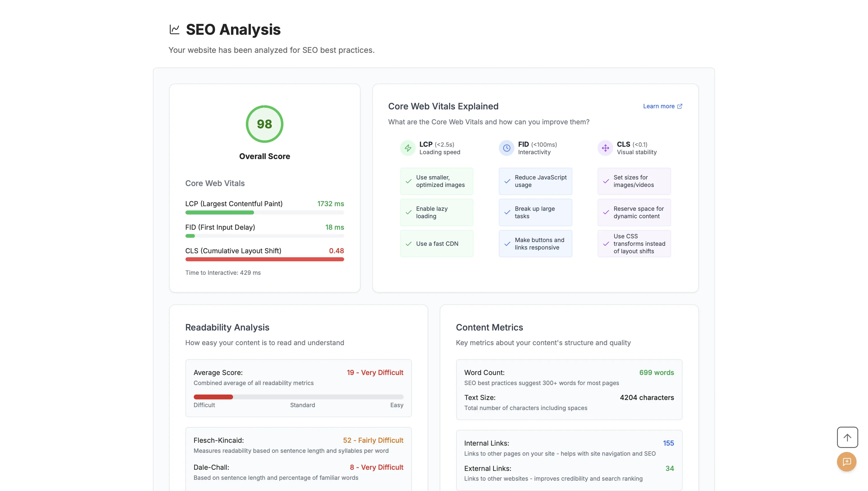868x491 pixels.
Task: Click checkmark beside Reduce JavaScript usage
Action: (x=507, y=181)
